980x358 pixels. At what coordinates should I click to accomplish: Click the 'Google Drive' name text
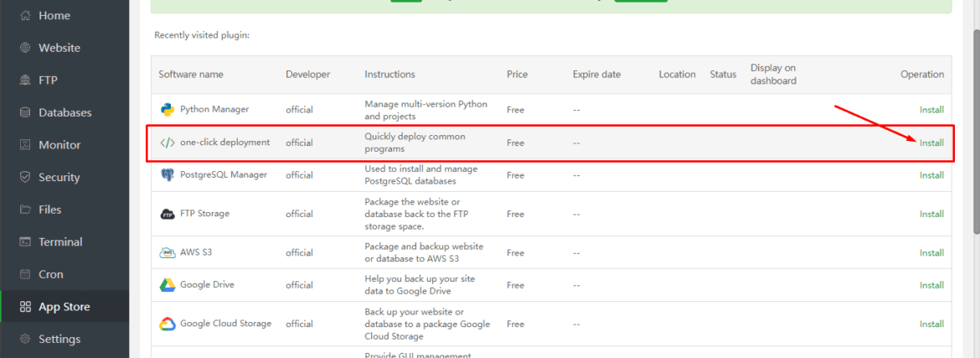click(x=208, y=284)
